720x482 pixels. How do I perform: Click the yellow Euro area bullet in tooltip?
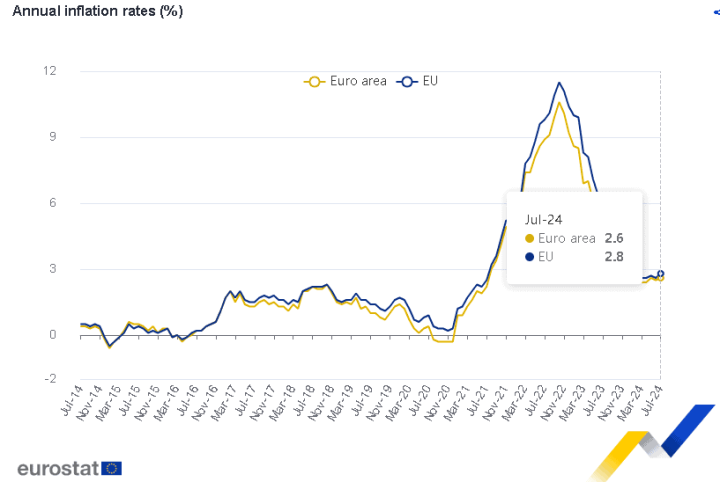[x=529, y=239]
